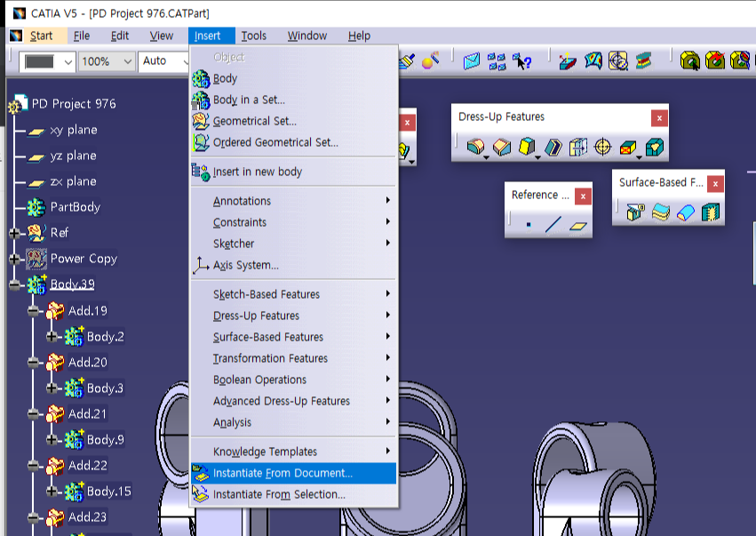The width and height of the screenshot is (756, 536).
Task: Open the Knowledge Templates submenu
Action: point(294,452)
